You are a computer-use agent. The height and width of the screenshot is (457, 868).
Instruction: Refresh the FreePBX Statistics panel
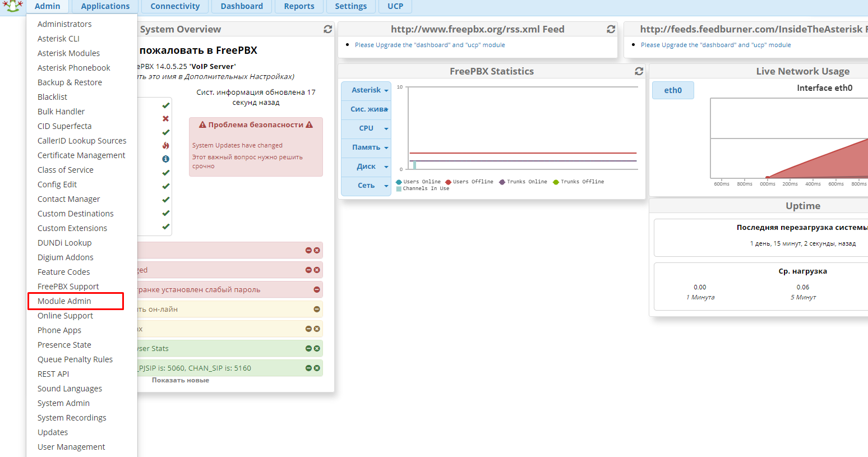tap(639, 71)
